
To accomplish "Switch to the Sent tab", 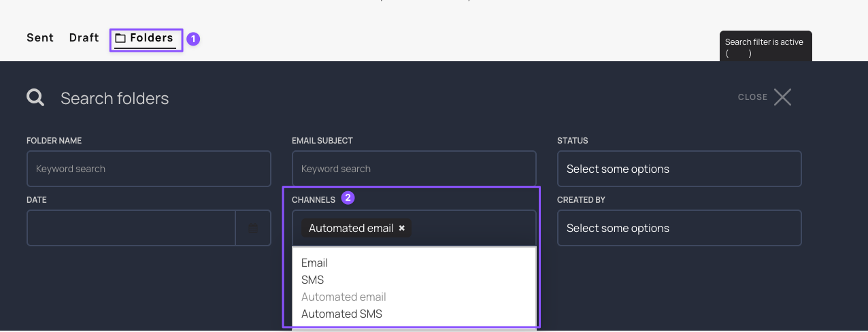I will (x=40, y=38).
